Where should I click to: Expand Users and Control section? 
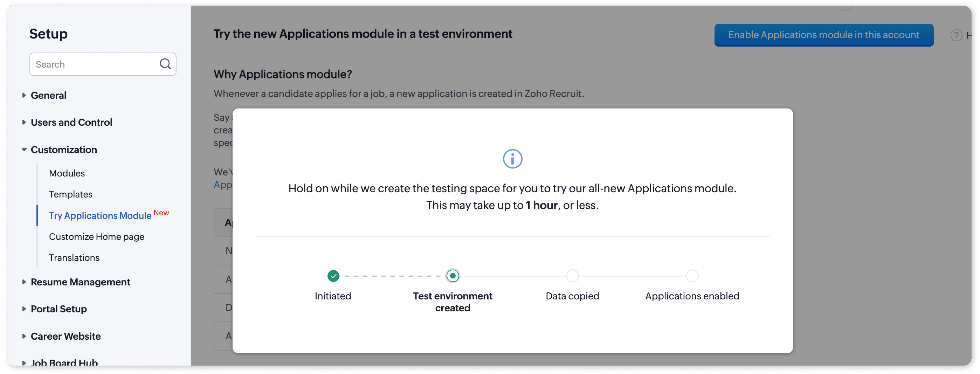click(x=71, y=122)
